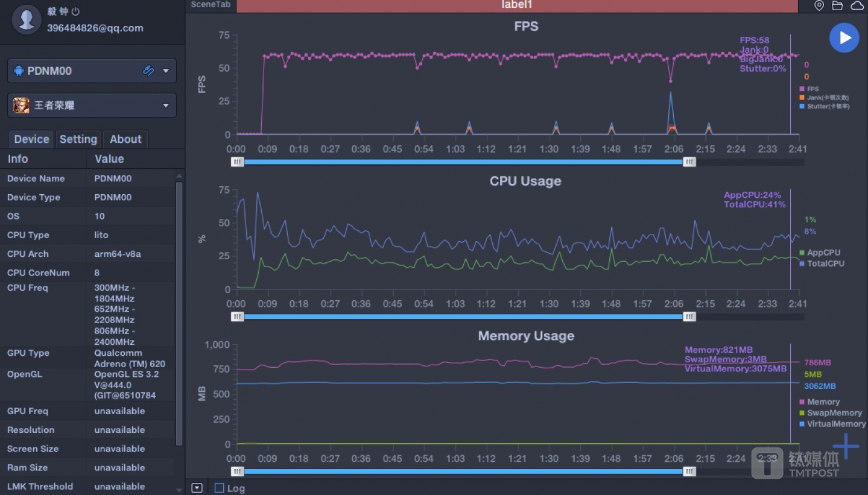Open the folder icon for saved records
The image size is (868, 495).
pyautogui.click(x=837, y=6)
